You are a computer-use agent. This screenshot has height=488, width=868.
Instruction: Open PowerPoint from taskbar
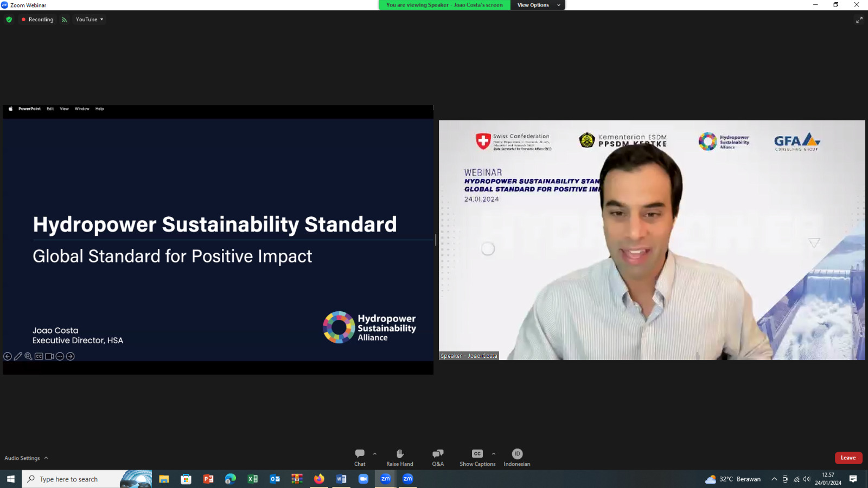(x=208, y=479)
